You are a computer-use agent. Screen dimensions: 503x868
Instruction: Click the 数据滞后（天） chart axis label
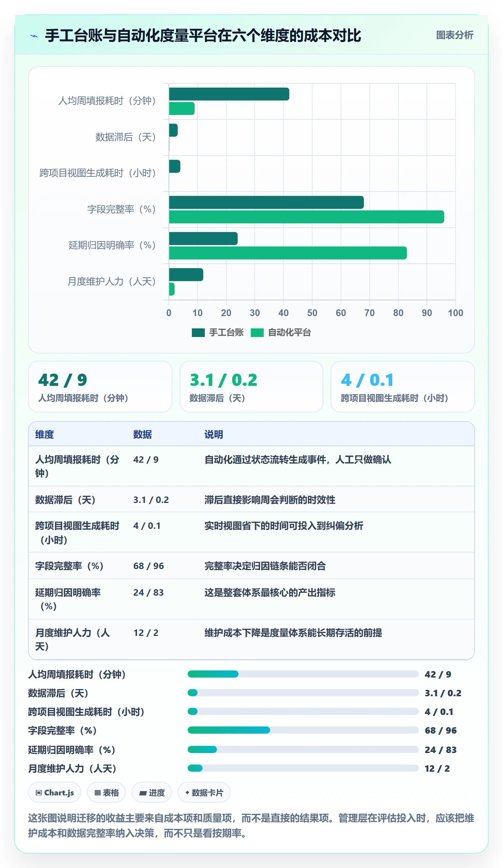[125, 137]
